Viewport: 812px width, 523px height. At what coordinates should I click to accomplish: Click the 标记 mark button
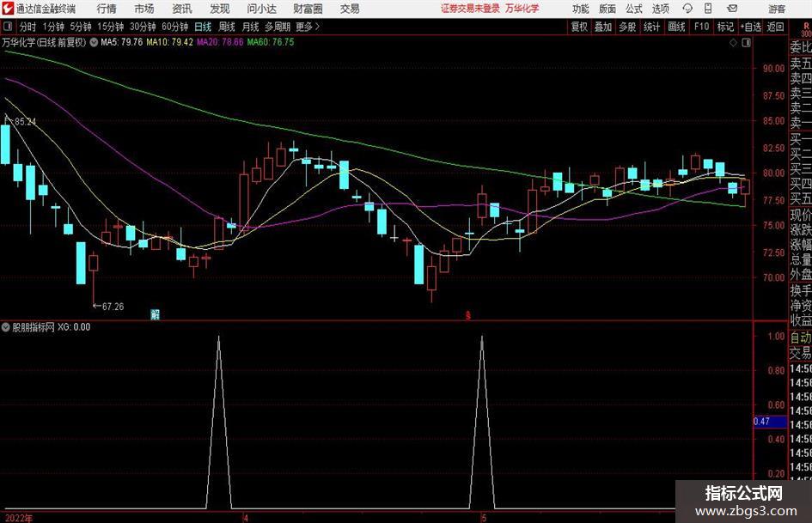click(x=725, y=27)
